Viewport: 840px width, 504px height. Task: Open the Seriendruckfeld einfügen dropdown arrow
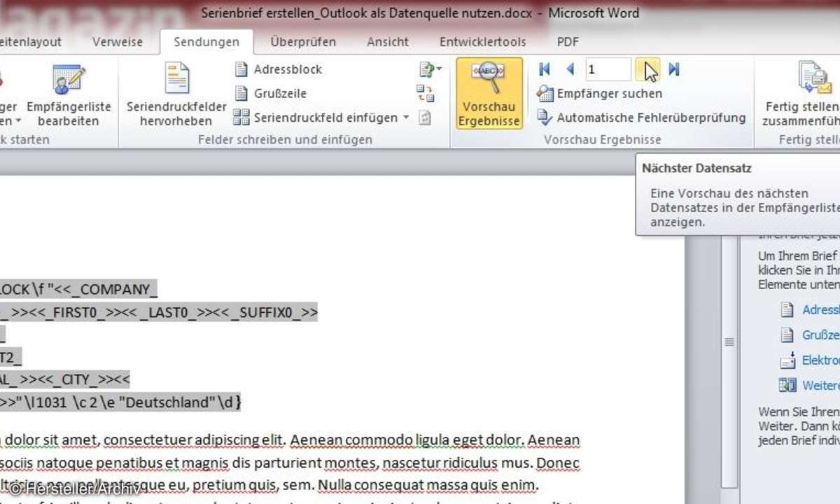pyautogui.click(x=406, y=118)
